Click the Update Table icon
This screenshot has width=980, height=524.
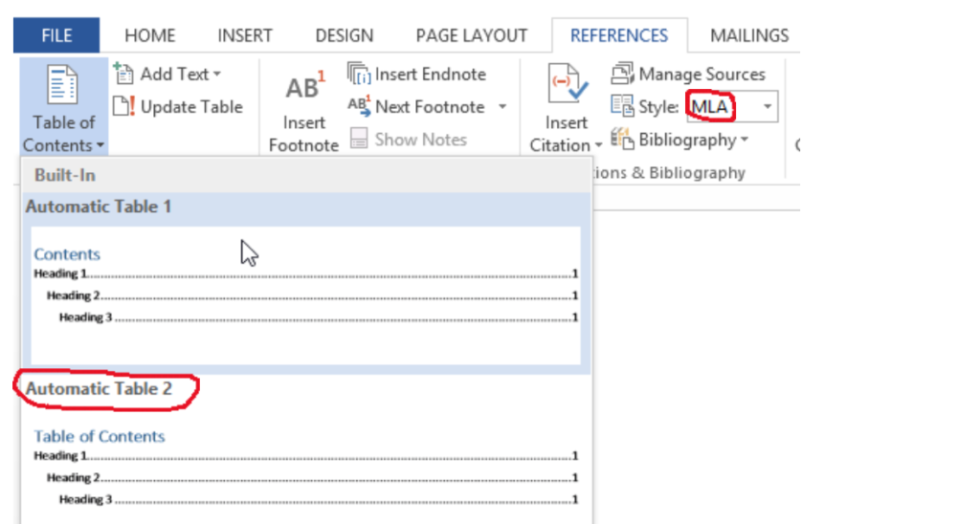[x=123, y=107]
